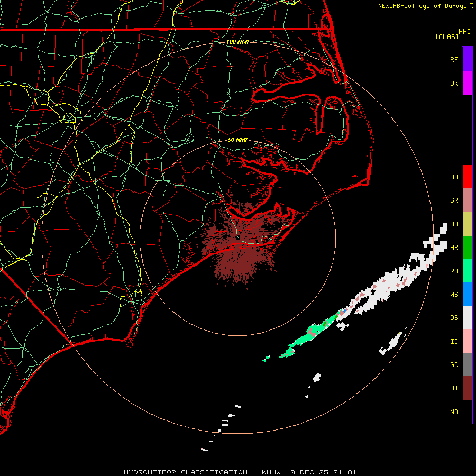
Task: Click the UK legend label
Action: point(454,83)
